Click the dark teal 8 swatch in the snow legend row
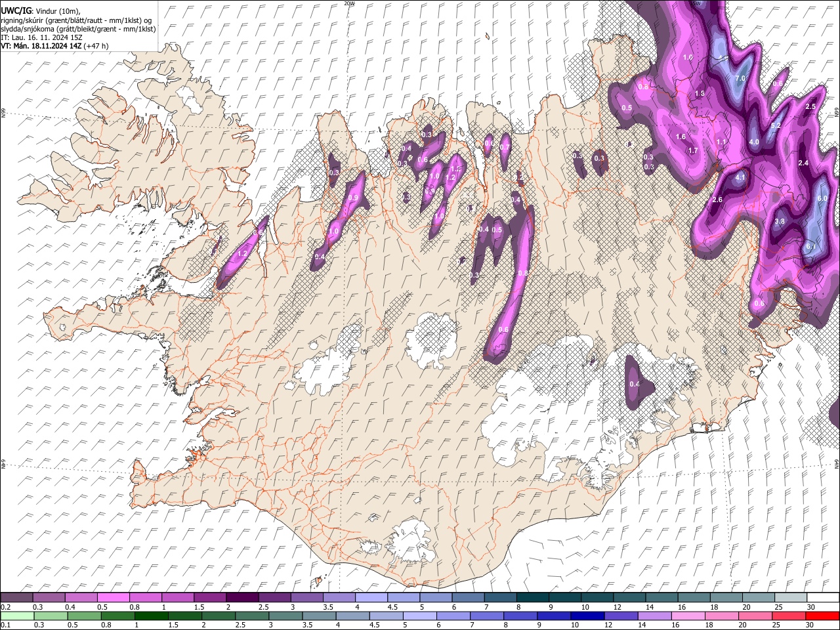 click(x=532, y=598)
